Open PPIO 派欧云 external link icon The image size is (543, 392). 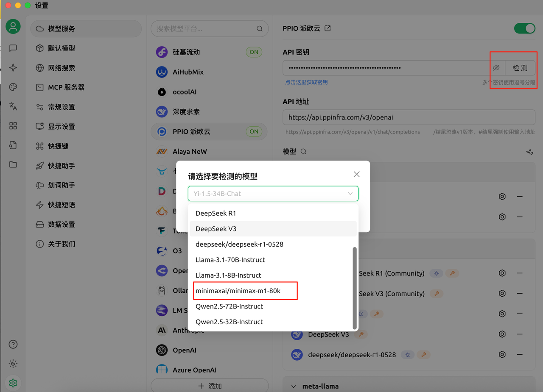click(x=327, y=28)
